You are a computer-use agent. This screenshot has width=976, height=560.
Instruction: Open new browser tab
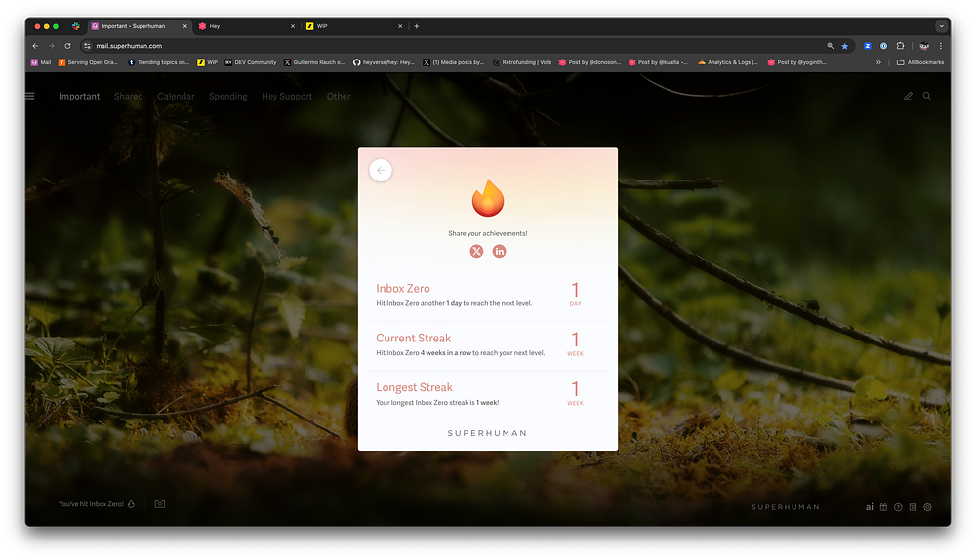click(417, 26)
